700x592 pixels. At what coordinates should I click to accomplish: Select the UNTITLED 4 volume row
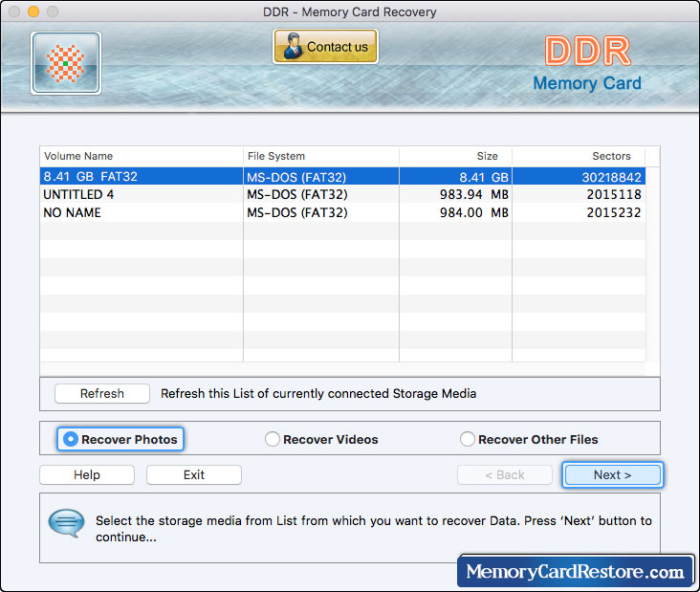click(342, 194)
